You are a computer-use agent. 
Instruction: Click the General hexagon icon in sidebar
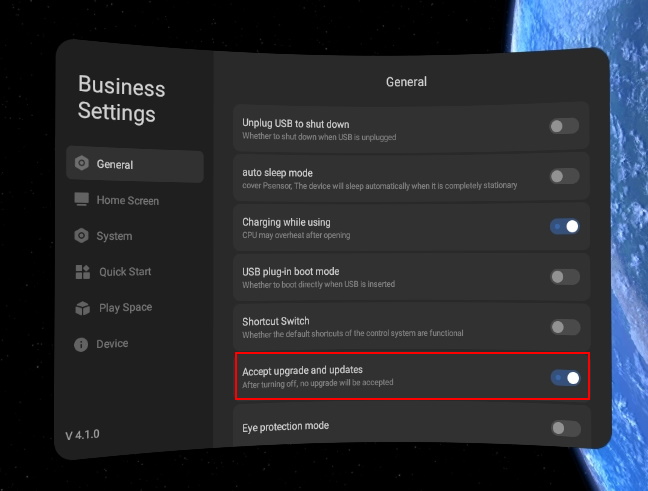click(82, 163)
